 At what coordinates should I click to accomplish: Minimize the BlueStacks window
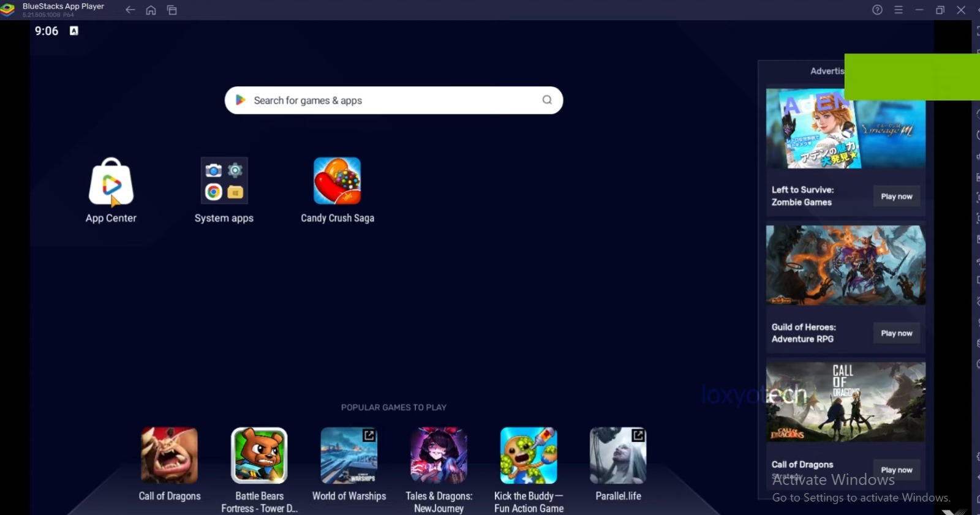[x=919, y=10]
